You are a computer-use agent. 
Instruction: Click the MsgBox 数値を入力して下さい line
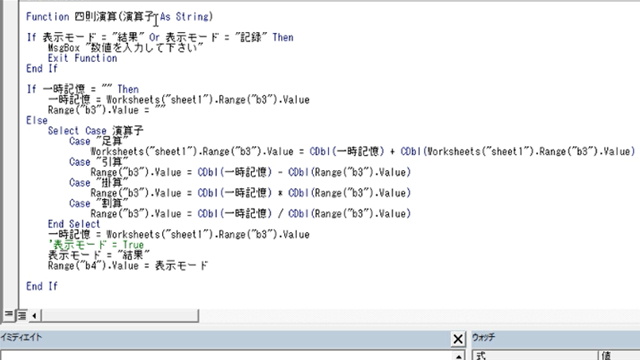pos(125,47)
